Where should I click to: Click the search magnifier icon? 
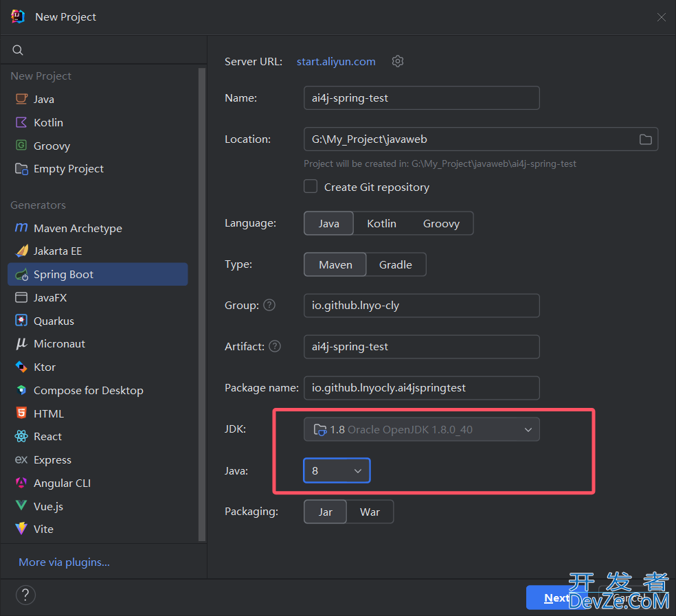click(x=18, y=50)
